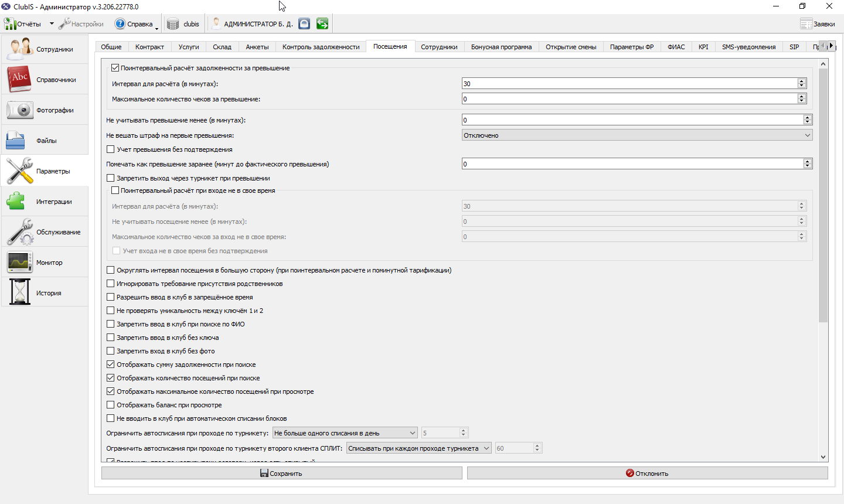Expand Не вешать штраф dropdown showing Отключено
Screen dimensions: 844x504
click(637, 135)
